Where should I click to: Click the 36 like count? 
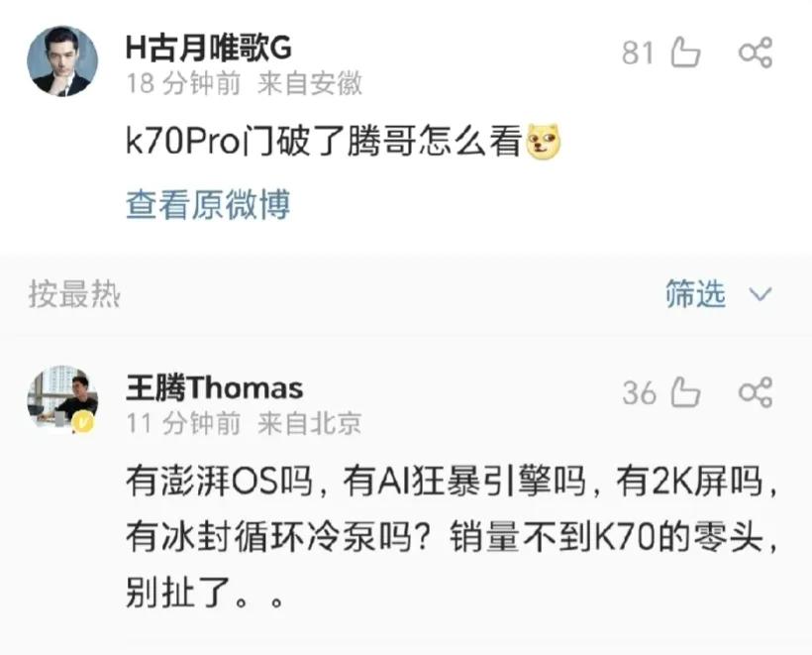pyautogui.click(x=639, y=392)
